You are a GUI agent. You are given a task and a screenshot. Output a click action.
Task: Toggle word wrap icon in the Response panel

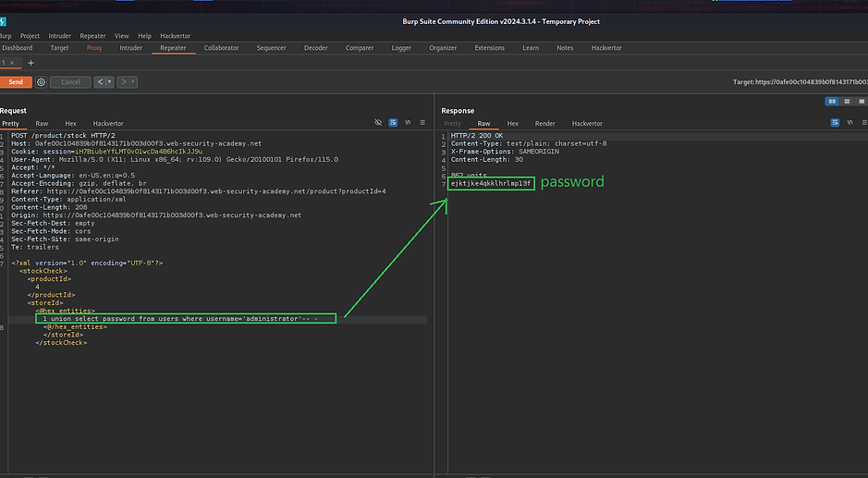tap(835, 123)
